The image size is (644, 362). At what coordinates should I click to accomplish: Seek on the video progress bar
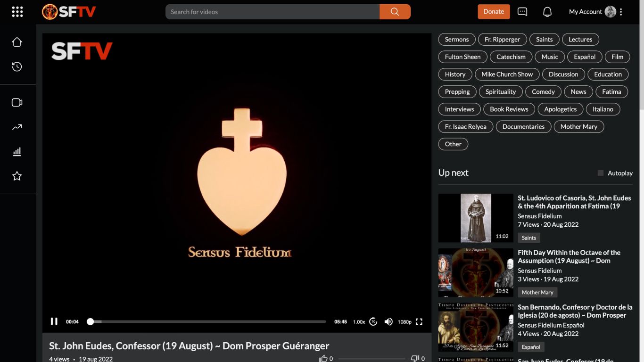tap(207, 321)
